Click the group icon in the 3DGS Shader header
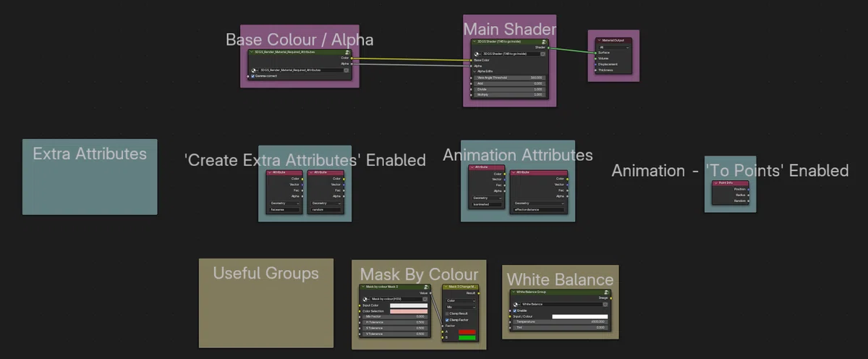 coord(544,42)
